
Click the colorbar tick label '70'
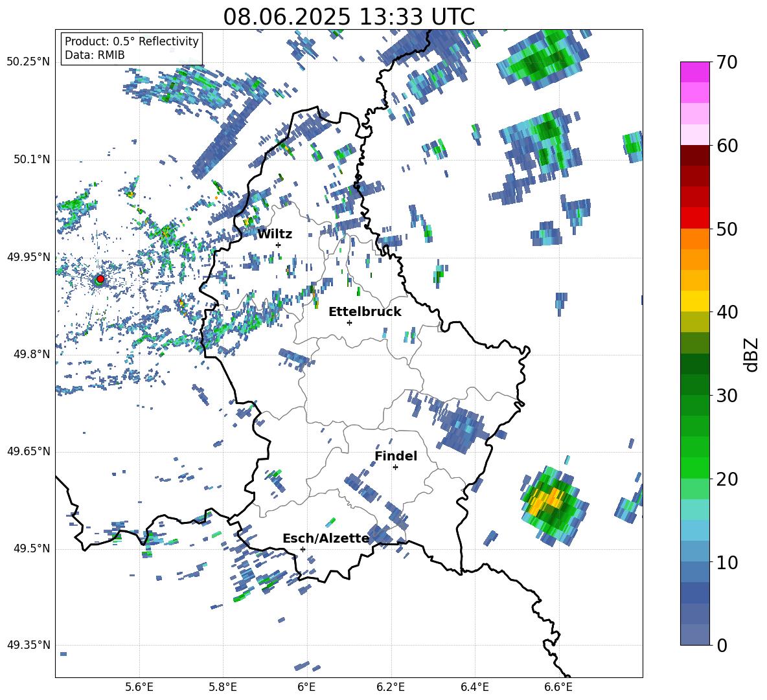coord(727,63)
